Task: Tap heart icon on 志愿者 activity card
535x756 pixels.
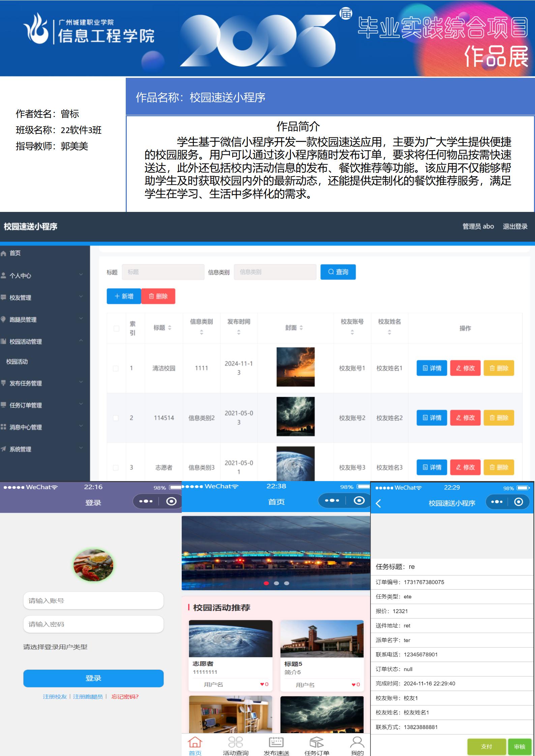Action: pos(262,684)
